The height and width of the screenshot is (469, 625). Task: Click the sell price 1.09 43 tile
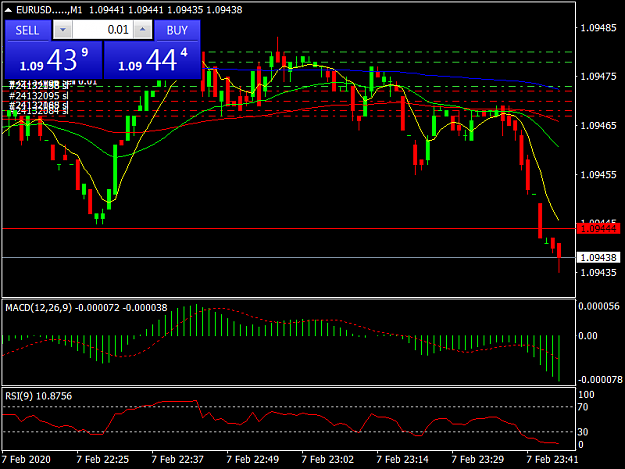[53, 60]
